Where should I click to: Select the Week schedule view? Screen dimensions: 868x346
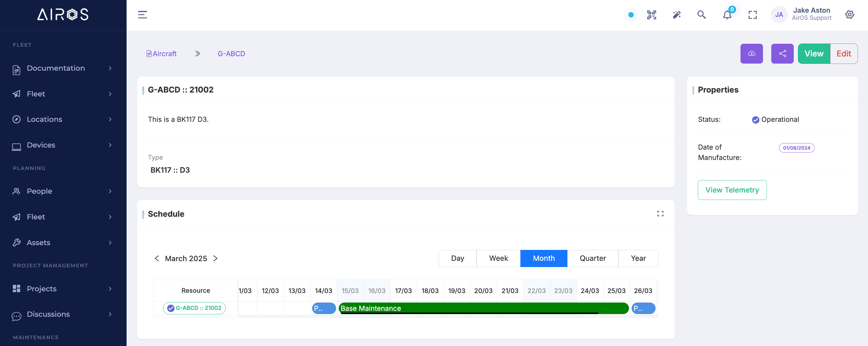[498, 258]
